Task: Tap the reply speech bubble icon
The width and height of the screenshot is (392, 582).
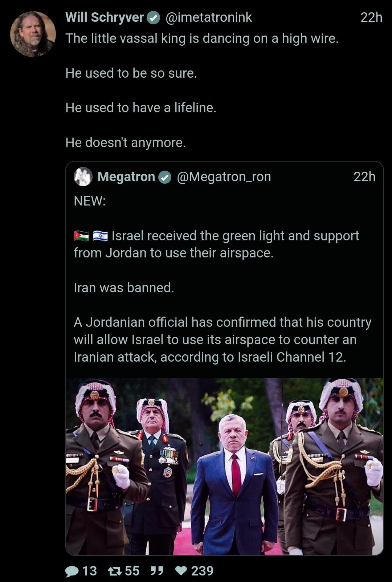Action: [x=72, y=571]
